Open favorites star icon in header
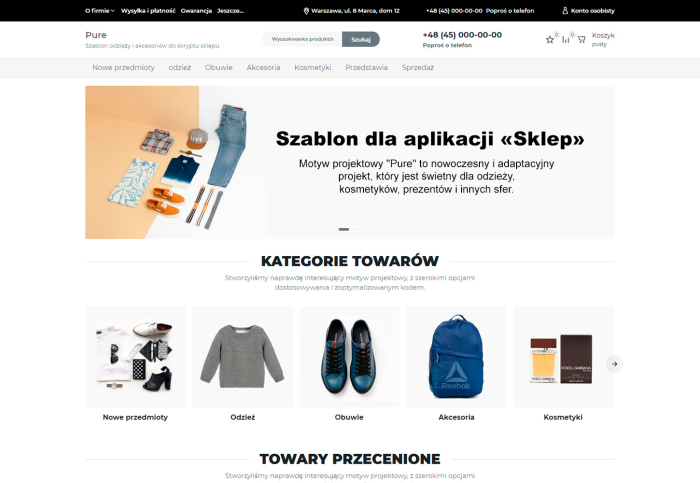Image resolution: width=700 pixels, height=483 pixels. pos(550,40)
